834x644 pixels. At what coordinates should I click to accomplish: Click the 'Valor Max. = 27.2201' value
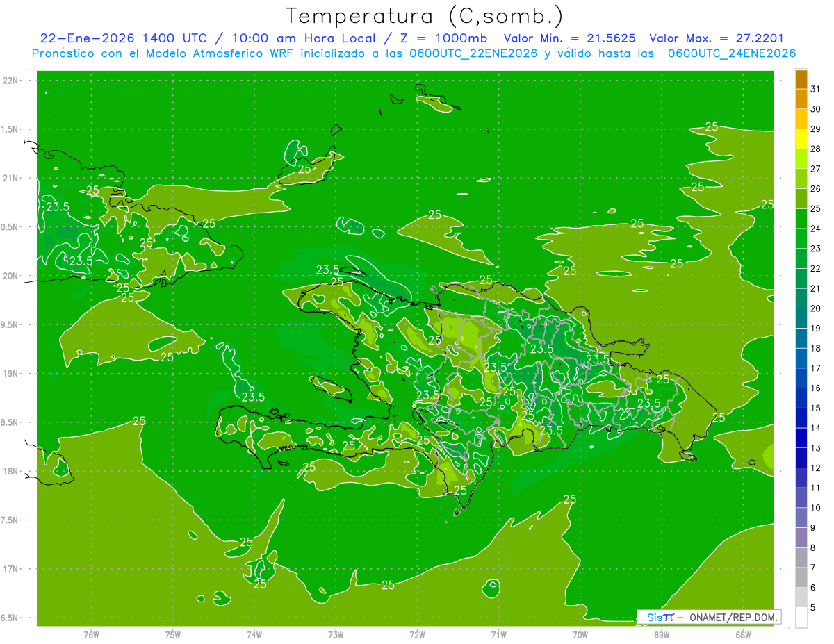coord(717,38)
